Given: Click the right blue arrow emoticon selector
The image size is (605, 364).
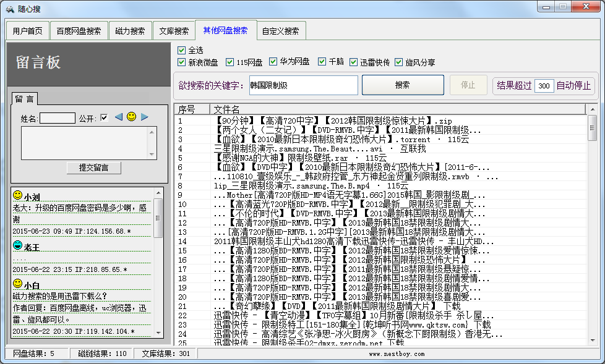Looking at the screenshot, I should 145,117.
